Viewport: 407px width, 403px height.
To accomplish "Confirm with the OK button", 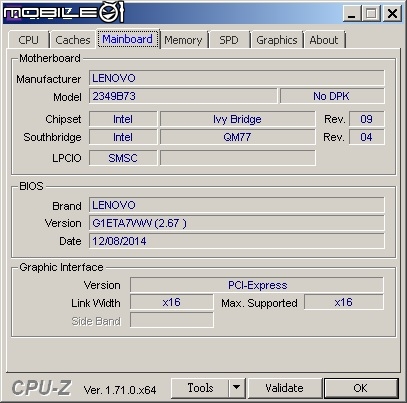I will 360,388.
